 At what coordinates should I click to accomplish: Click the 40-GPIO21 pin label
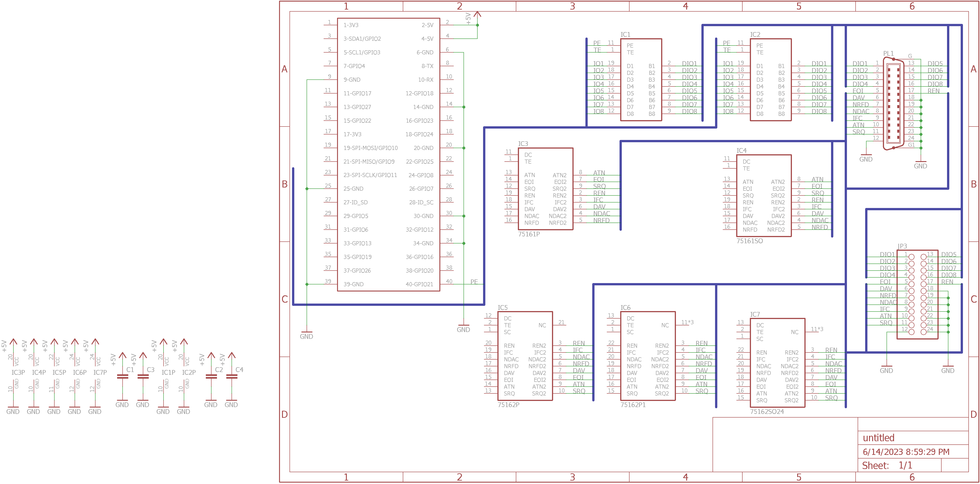(x=419, y=284)
